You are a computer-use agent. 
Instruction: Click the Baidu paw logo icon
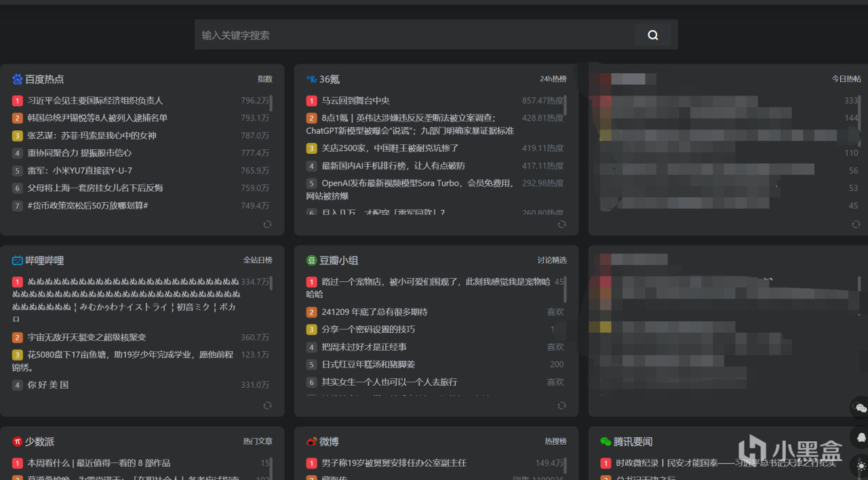[18, 79]
